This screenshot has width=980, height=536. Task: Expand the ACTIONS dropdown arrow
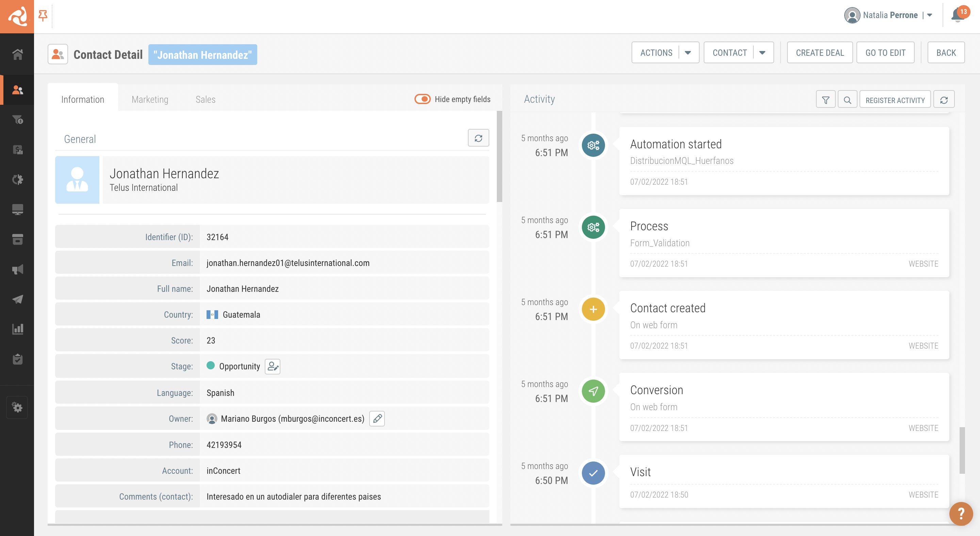coord(688,52)
